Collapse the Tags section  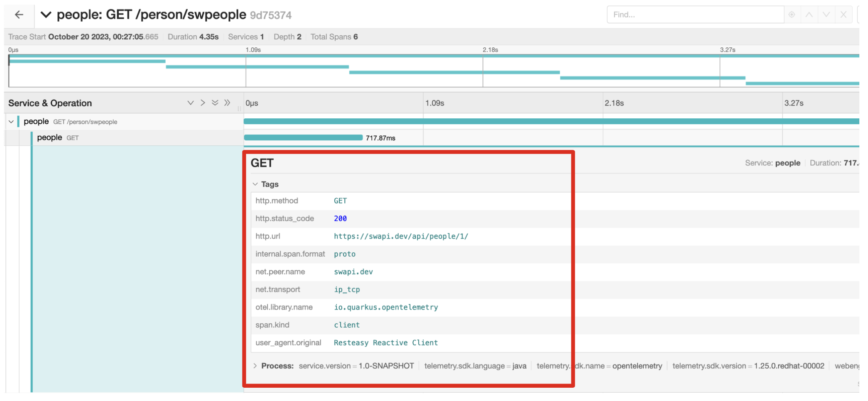click(x=255, y=184)
